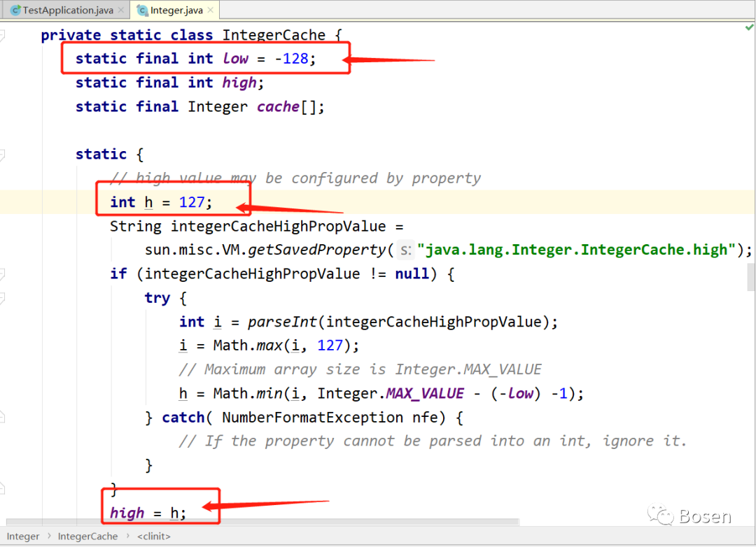Click the 'try' keyword
Screen dimensions: 756x547
tap(157, 298)
